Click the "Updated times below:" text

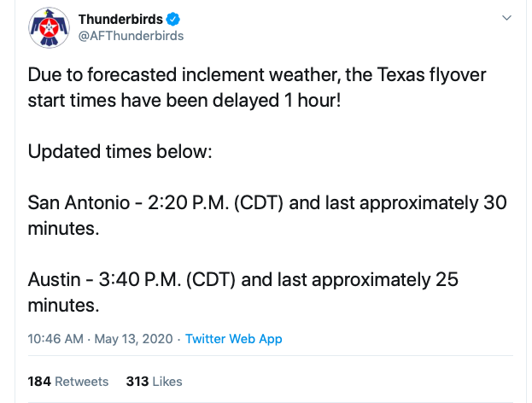click(x=120, y=151)
